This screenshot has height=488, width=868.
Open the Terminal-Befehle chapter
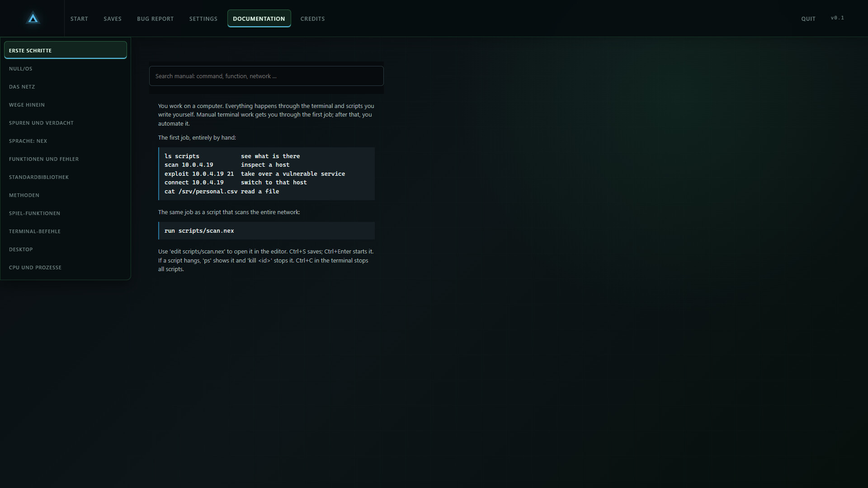tap(66, 231)
